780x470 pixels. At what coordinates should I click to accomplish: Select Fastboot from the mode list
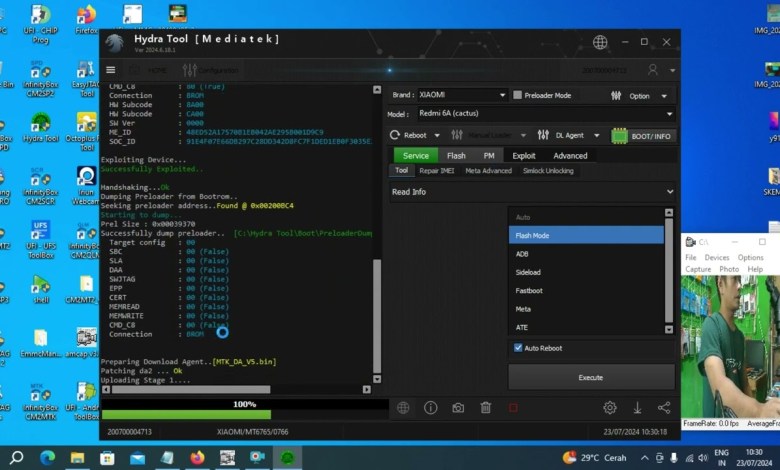pyautogui.click(x=529, y=291)
